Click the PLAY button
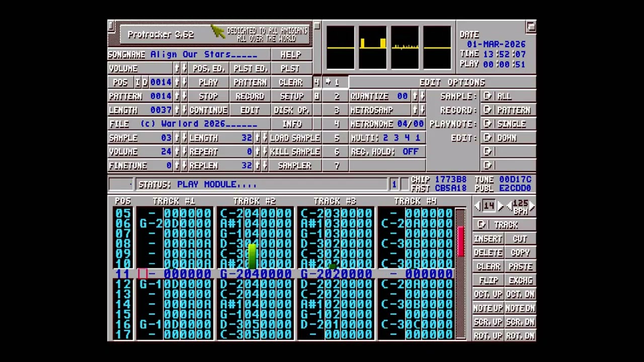The width and height of the screenshot is (644, 362). [x=208, y=82]
